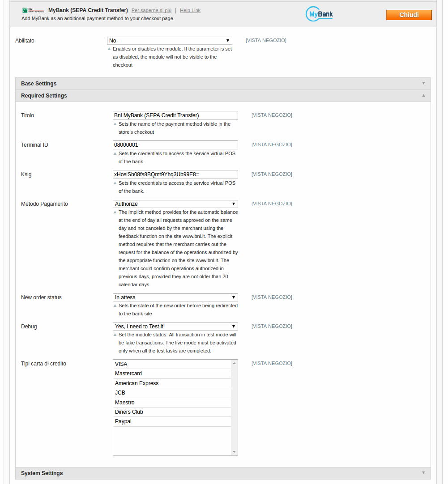Click the 'Tipi carta di credito' label
This screenshot has height=484, width=448.
pos(43,364)
